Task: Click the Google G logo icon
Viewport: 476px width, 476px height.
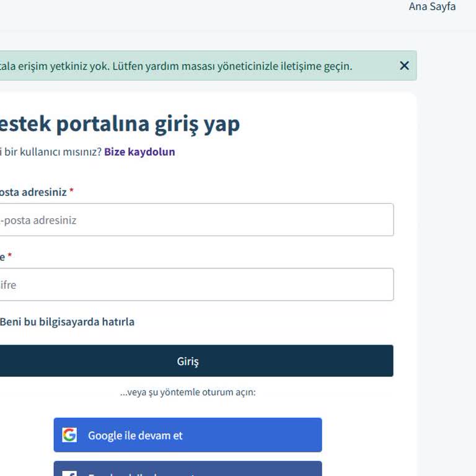Action: pos(69,435)
